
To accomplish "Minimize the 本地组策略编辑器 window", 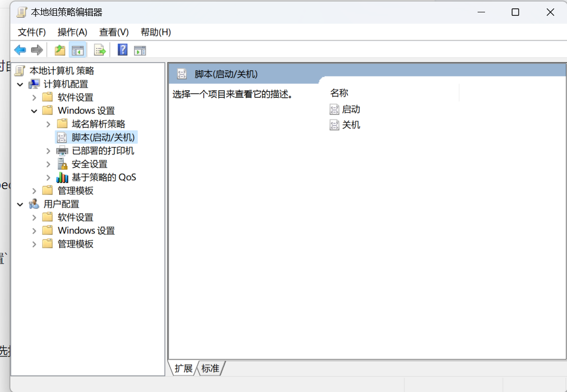I will click(481, 12).
